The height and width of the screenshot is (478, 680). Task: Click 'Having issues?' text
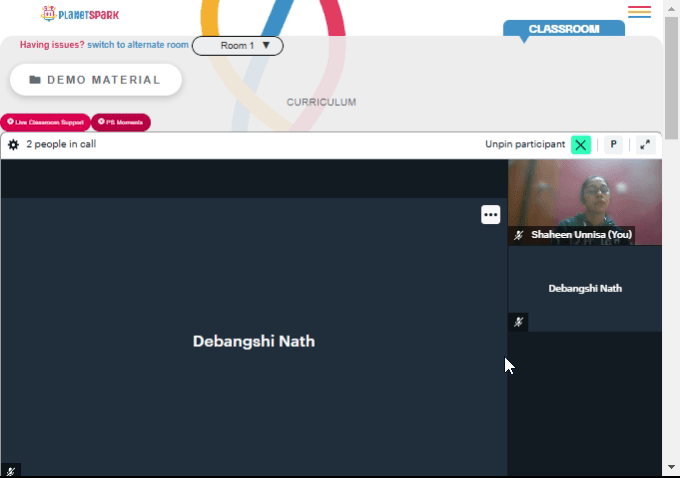click(52, 45)
